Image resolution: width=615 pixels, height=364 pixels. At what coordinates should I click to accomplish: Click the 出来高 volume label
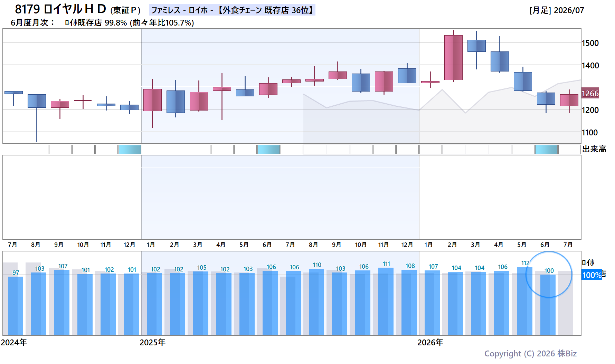pyautogui.click(x=594, y=149)
